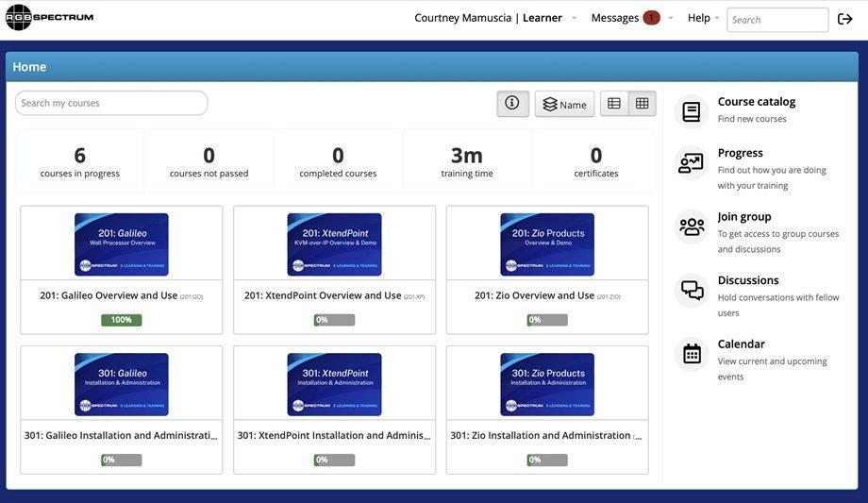
Task: Open the Messages menu
Action: [x=615, y=18]
